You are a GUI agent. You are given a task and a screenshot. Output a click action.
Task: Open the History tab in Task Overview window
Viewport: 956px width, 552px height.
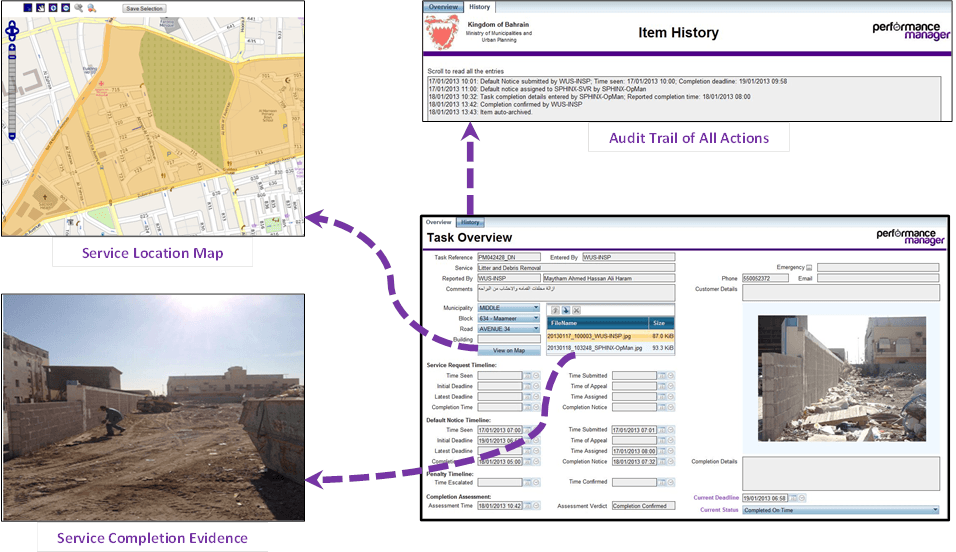point(470,222)
